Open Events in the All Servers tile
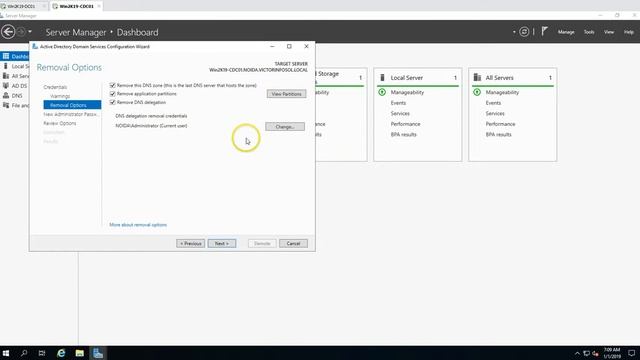The height and width of the screenshot is (360, 640). (x=493, y=103)
